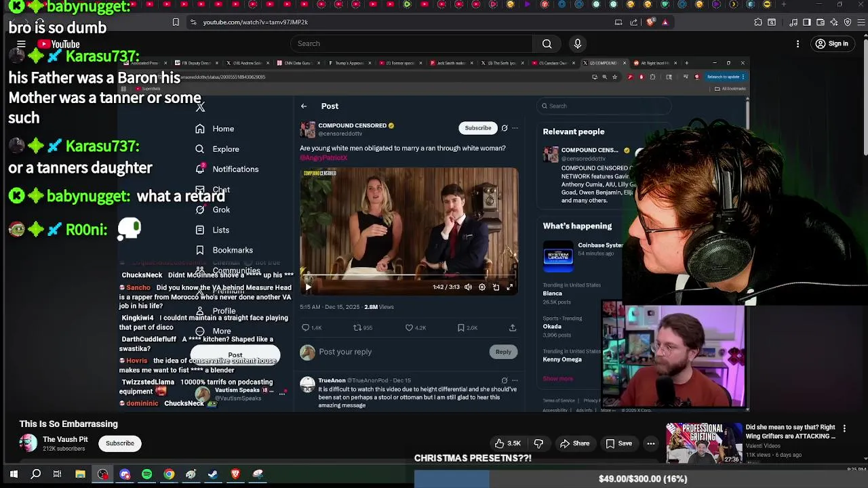Click the X logo in sidebar

(200, 107)
